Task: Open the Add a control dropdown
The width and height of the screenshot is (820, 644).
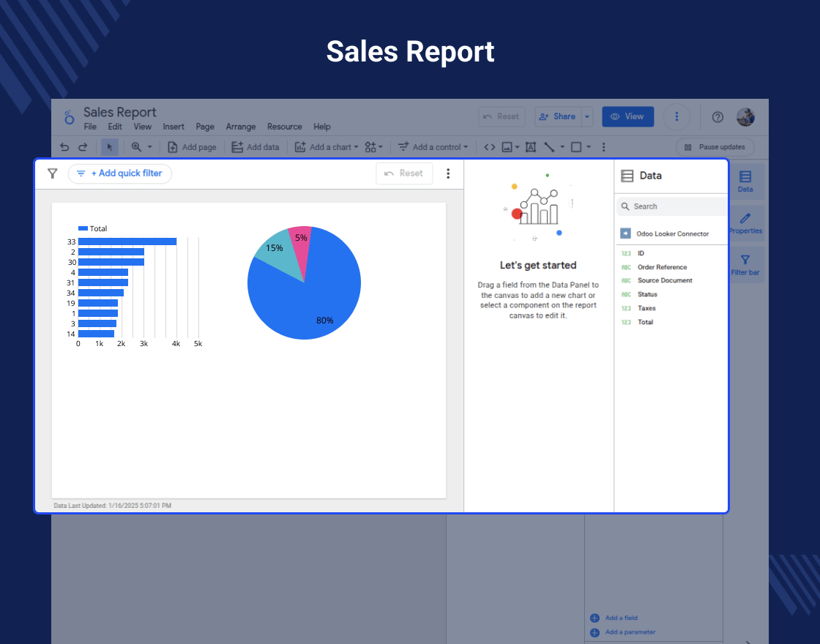Action: pos(433,147)
